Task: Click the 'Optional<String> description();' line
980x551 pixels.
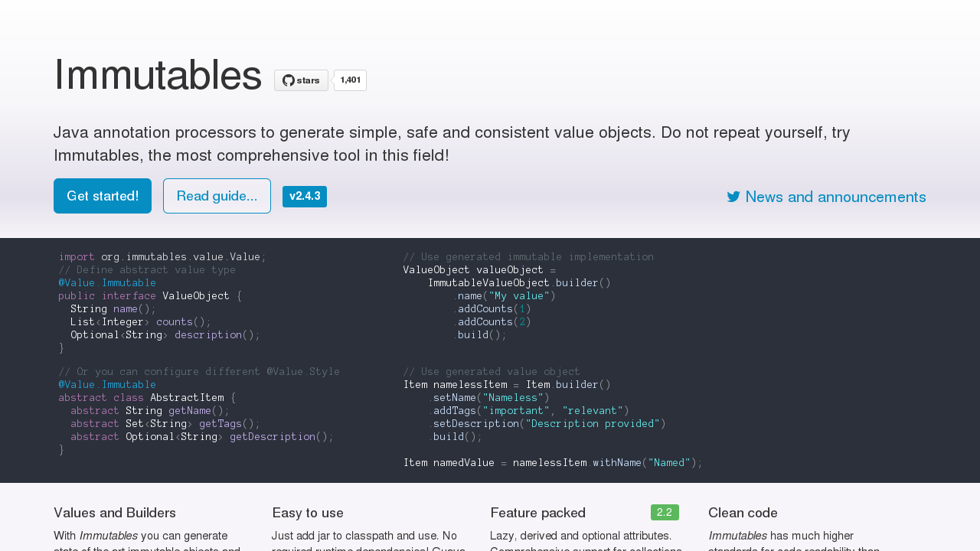Action: (165, 335)
